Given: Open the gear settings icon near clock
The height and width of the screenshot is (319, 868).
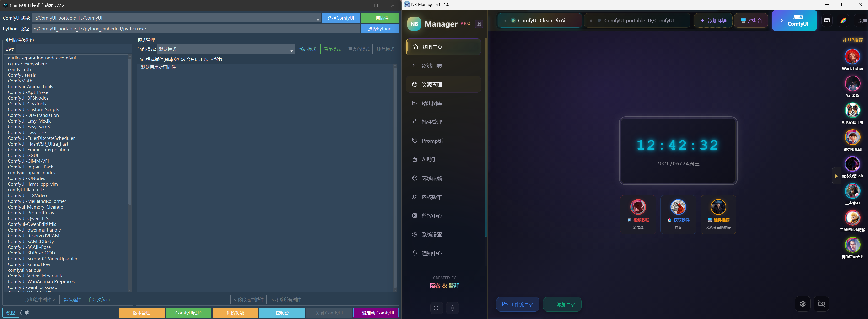Looking at the screenshot, I should pos(803,304).
